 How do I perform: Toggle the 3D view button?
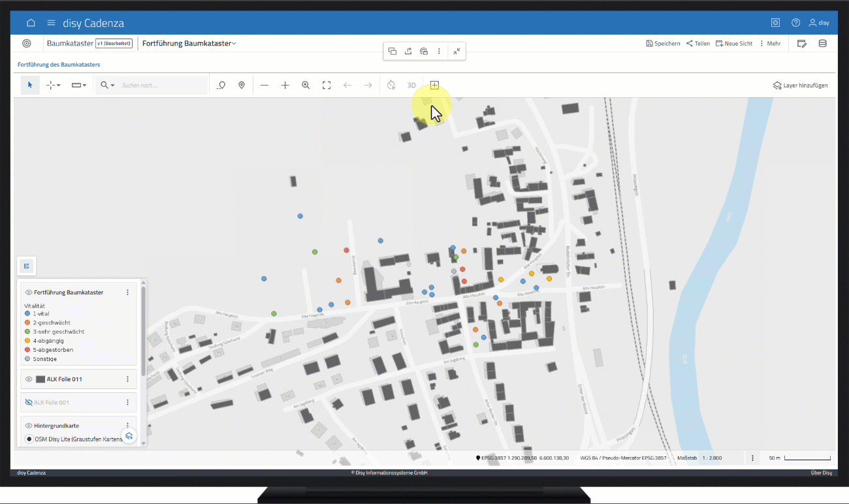411,86
